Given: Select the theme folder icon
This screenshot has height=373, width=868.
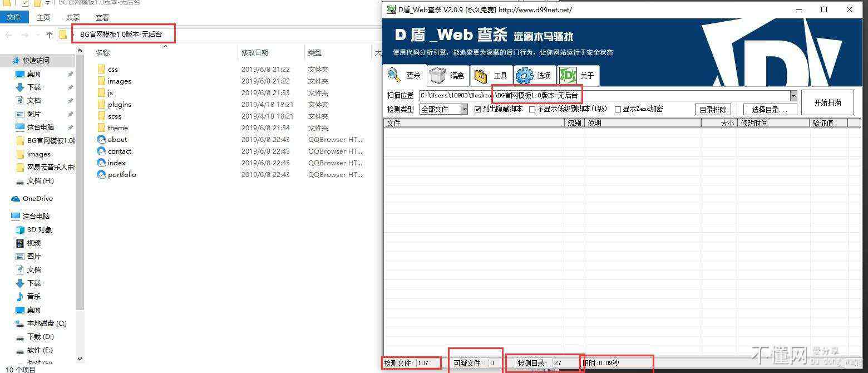Looking at the screenshot, I should pyautogui.click(x=101, y=127).
